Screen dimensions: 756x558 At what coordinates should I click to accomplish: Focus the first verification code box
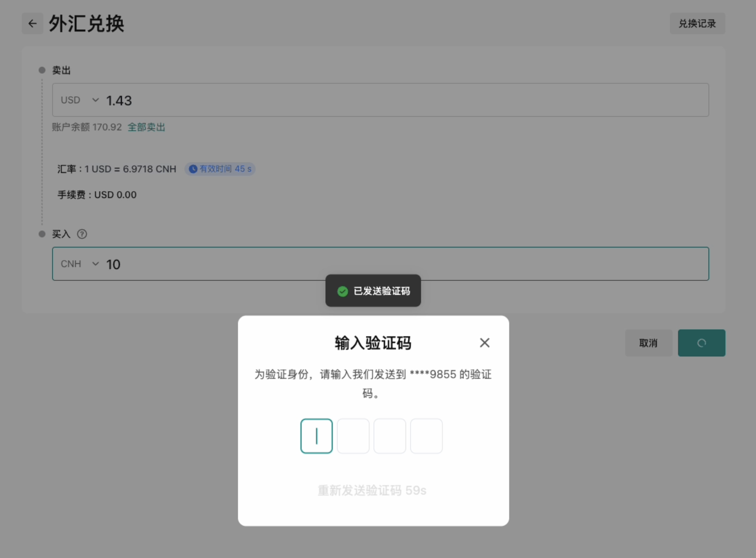[x=316, y=436]
